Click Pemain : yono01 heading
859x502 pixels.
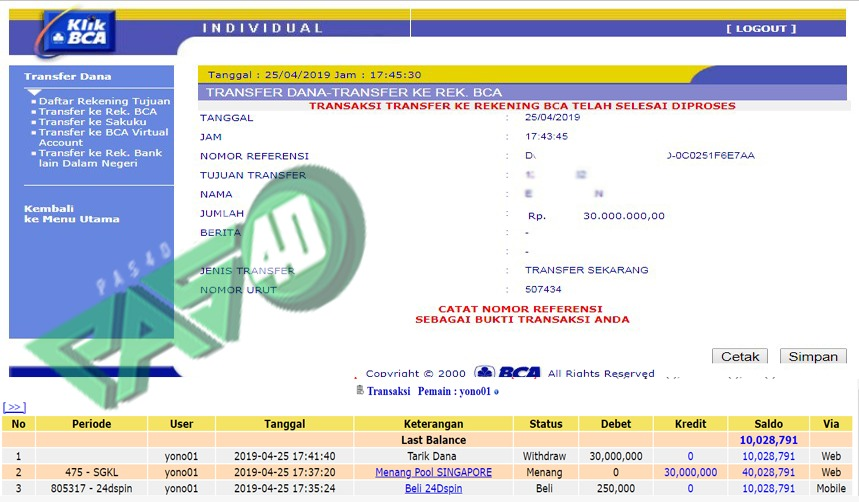point(455,391)
